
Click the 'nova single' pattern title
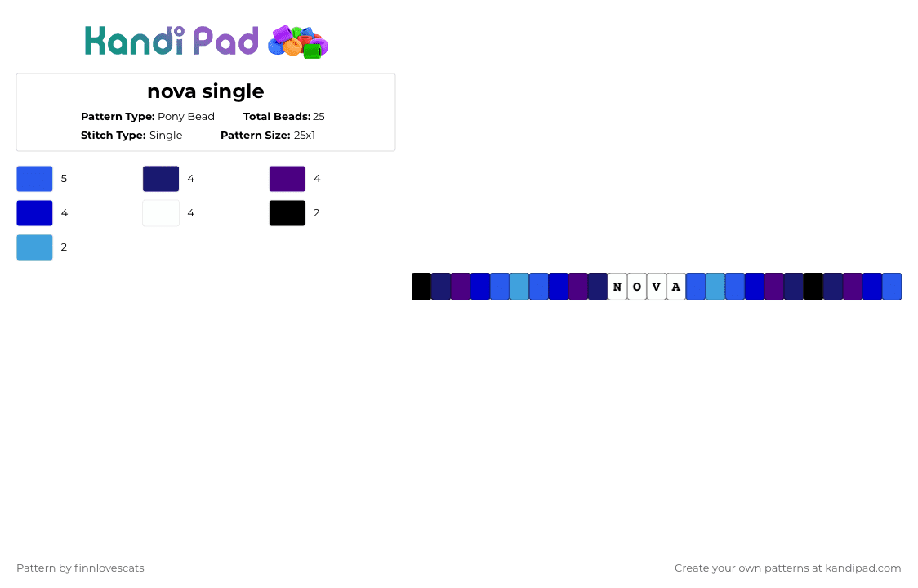coord(206,91)
